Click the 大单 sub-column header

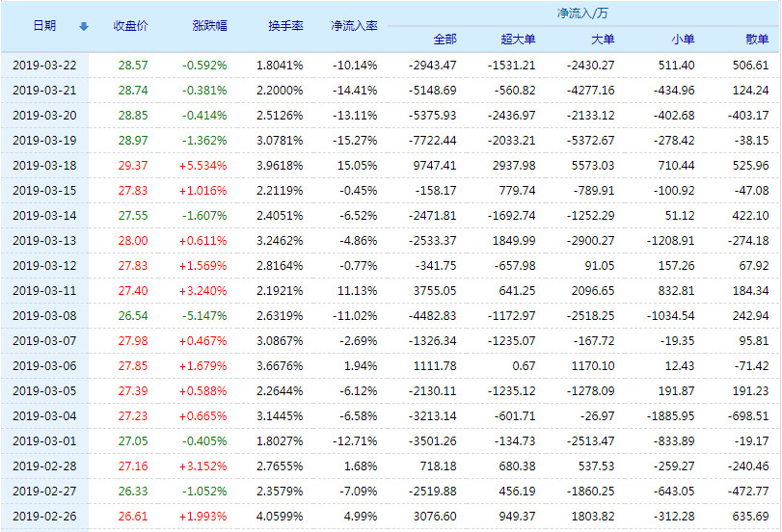[602, 40]
